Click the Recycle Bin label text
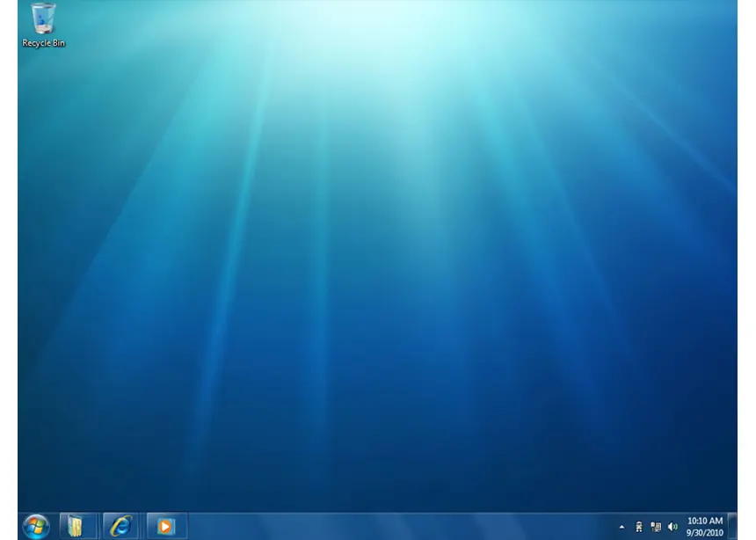Screen dimensions: 756x540 [43, 43]
